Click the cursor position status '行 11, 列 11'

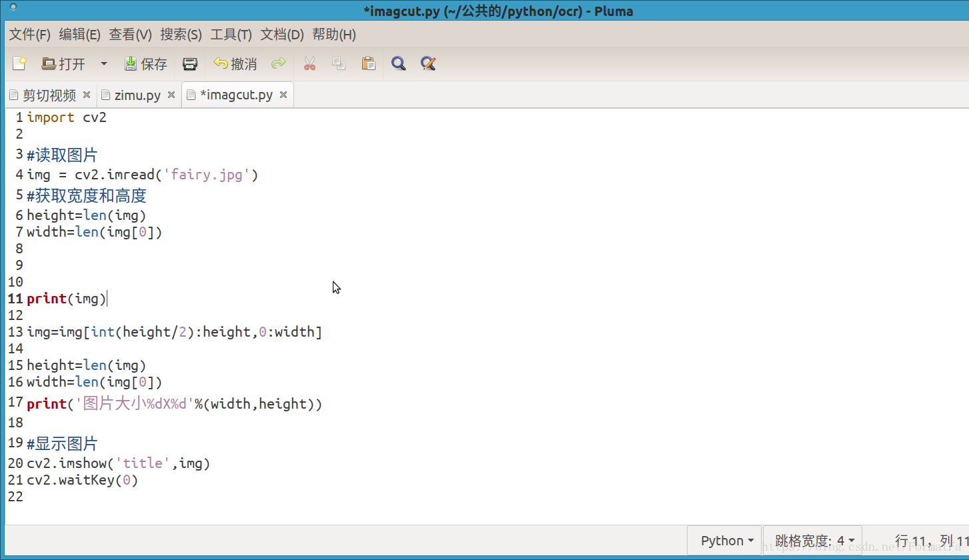click(x=932, y=541)
